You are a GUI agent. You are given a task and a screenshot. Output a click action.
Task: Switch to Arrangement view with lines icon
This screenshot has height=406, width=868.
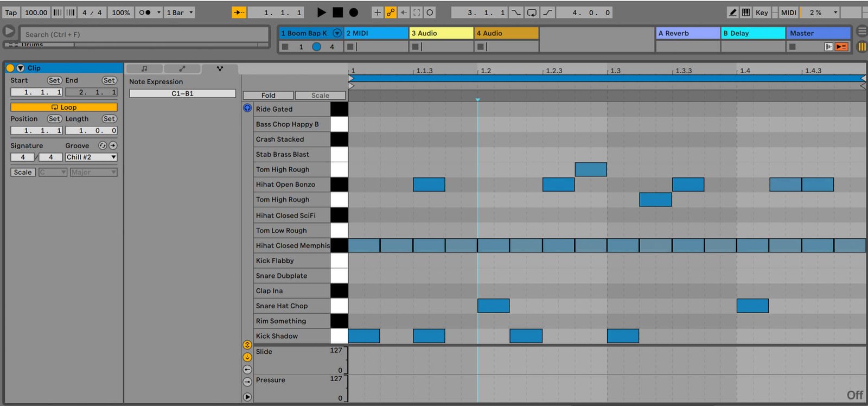861,31
